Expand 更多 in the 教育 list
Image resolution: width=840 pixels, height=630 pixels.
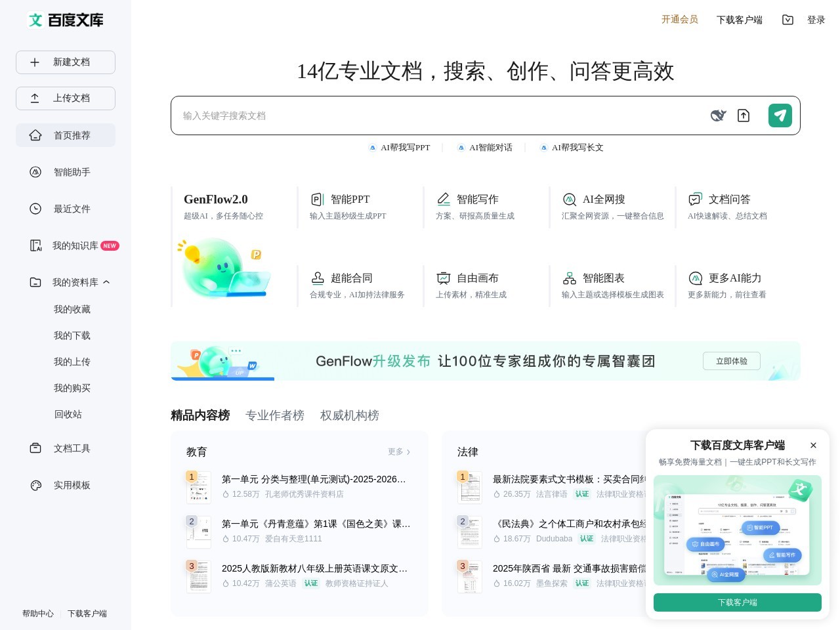[399, 451]
